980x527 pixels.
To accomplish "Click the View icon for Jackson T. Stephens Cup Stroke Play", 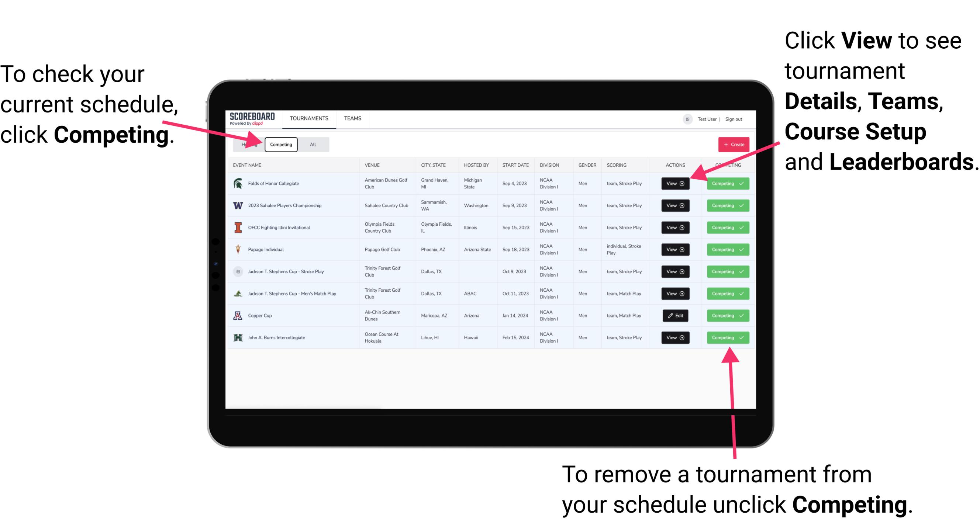I will (675, 271).
